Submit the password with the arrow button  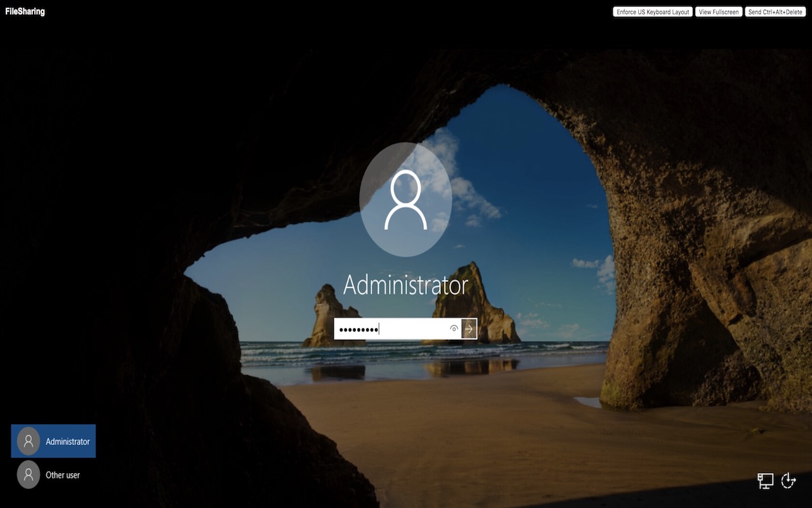tap(469, 328)
